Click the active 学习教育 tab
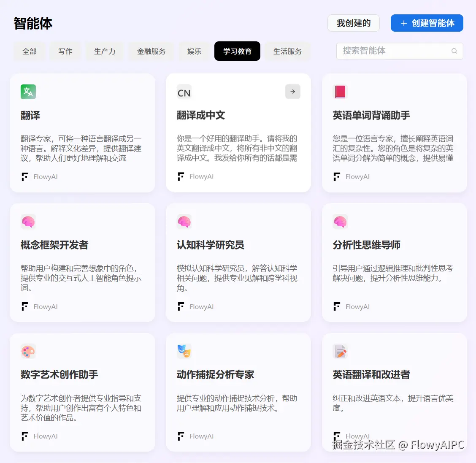 coord(238,51)
